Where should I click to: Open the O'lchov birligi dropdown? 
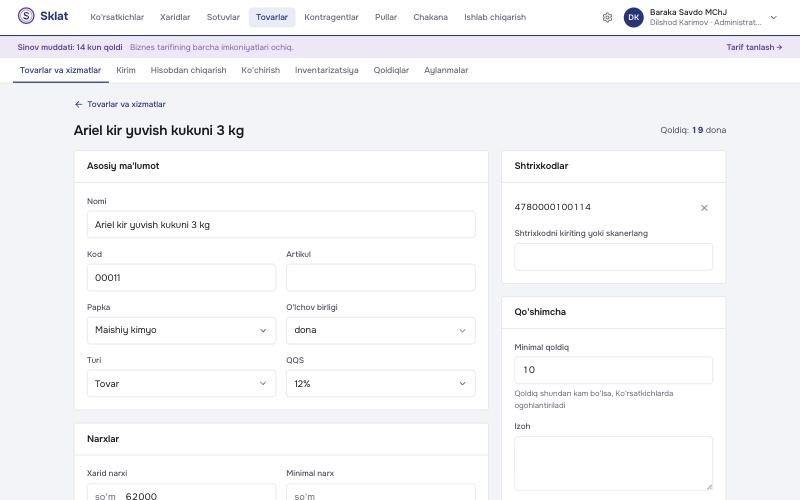pyautogui.click(x=381, y=330)
